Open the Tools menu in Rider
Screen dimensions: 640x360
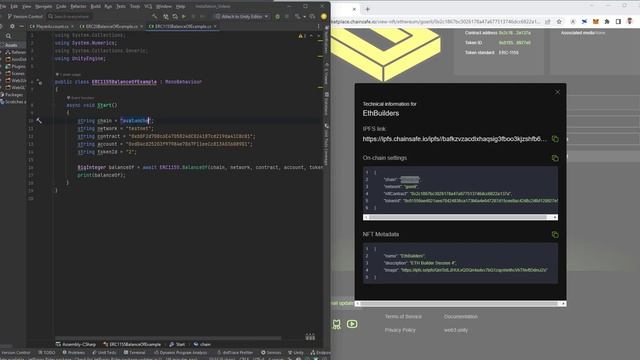coord(135,7)
